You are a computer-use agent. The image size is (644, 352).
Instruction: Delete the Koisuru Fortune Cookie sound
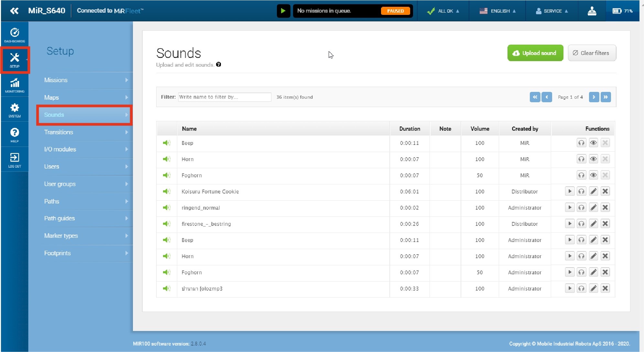coord(605,191)
